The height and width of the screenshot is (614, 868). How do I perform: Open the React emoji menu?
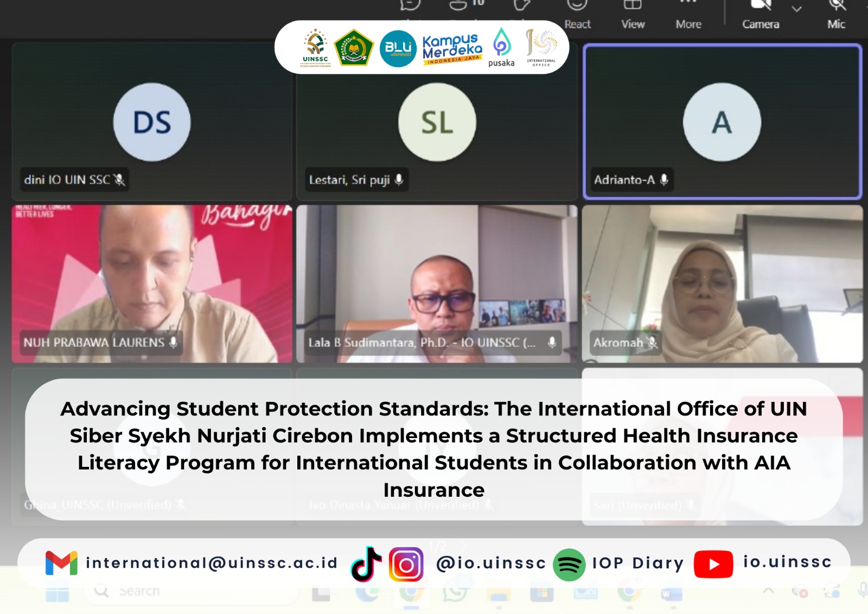577,7
